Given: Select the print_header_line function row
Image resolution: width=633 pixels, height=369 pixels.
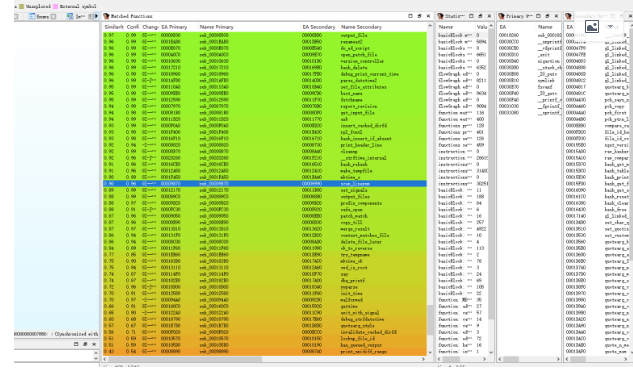Looking at the screenshot, I should (x=264, y=145).
